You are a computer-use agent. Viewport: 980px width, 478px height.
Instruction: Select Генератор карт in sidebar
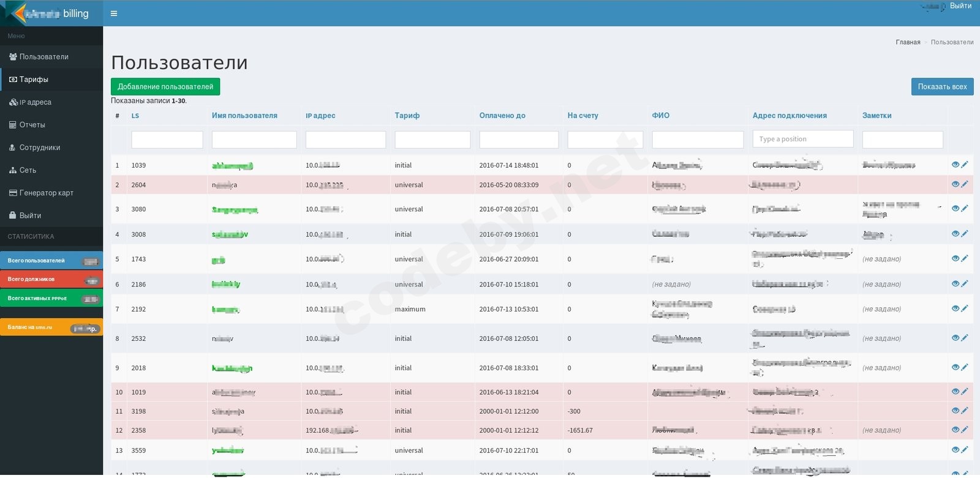point(46,193)
